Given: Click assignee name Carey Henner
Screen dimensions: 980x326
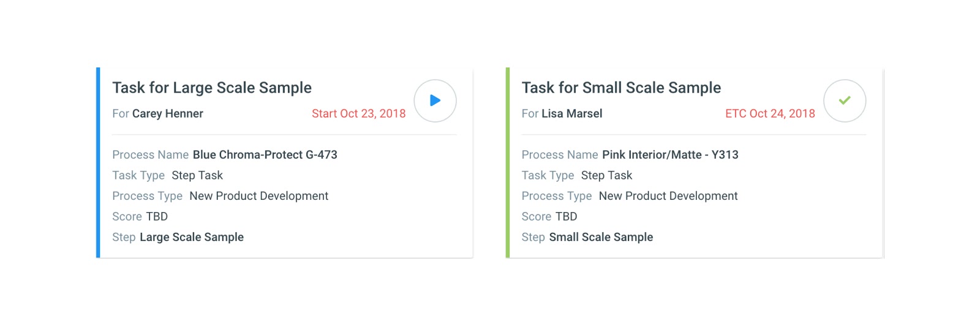Looking at the screenshot, I should point(167,113).
